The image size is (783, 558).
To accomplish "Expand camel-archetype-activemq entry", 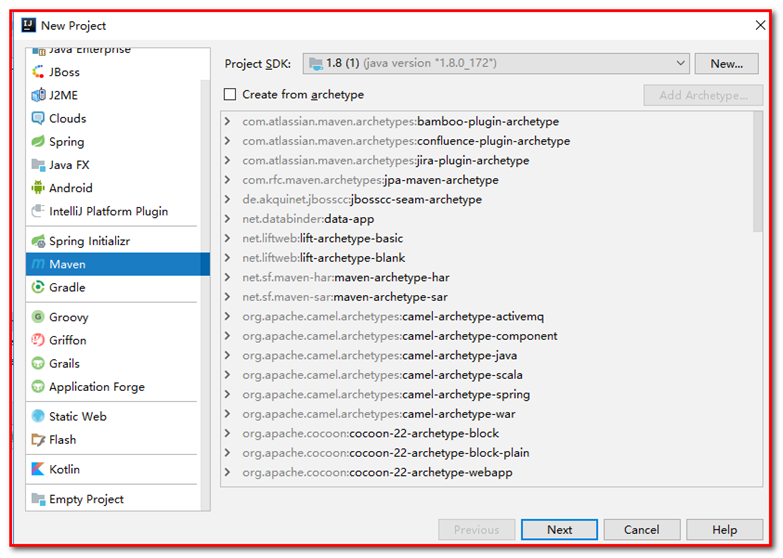I will [x=228, y=316].
